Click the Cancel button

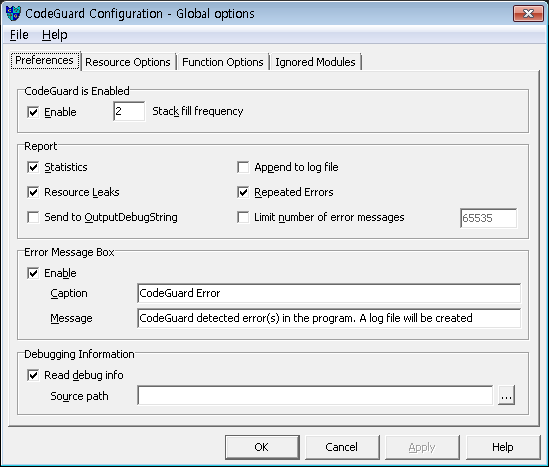pos(342,447)
